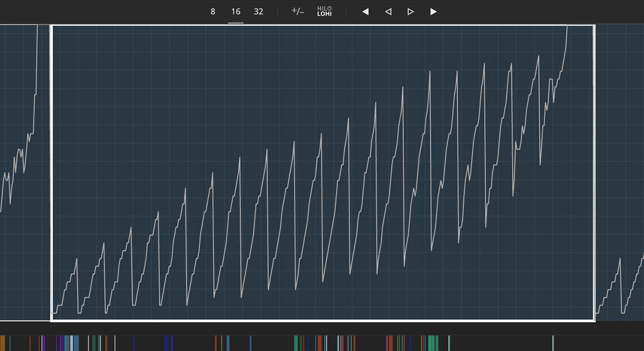Click the selection frame's left edge

coord(51,172)
